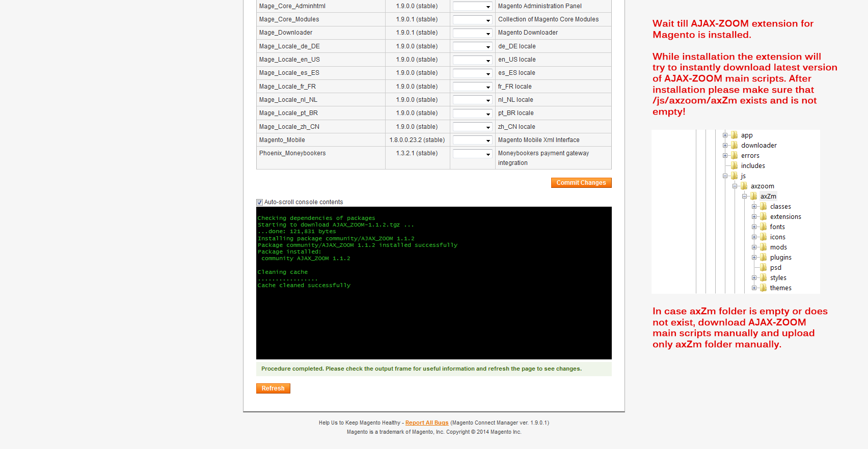Screen dimensions: 868x449
Task: Collapse the js folder tree node
Action: tap(725, 176)
